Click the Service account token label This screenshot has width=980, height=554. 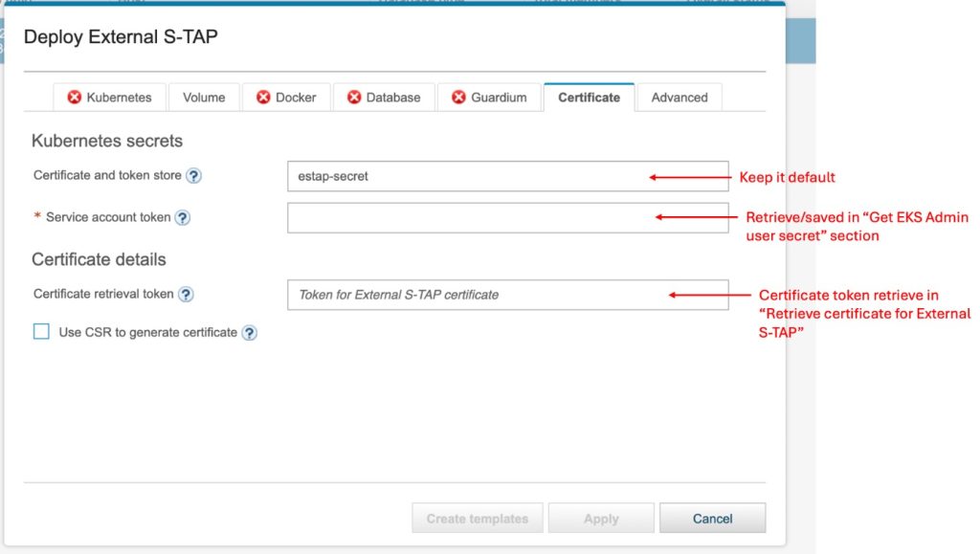(x=108, y=217)
